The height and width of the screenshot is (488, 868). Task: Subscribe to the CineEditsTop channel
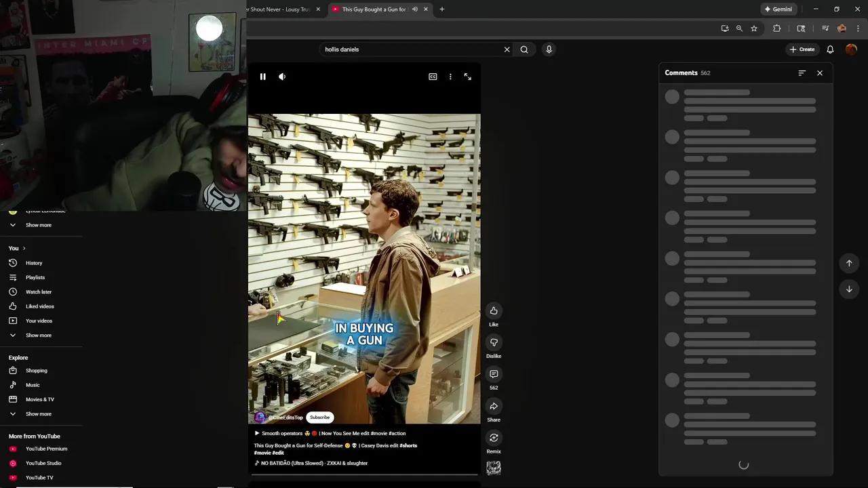click(319, 418)
